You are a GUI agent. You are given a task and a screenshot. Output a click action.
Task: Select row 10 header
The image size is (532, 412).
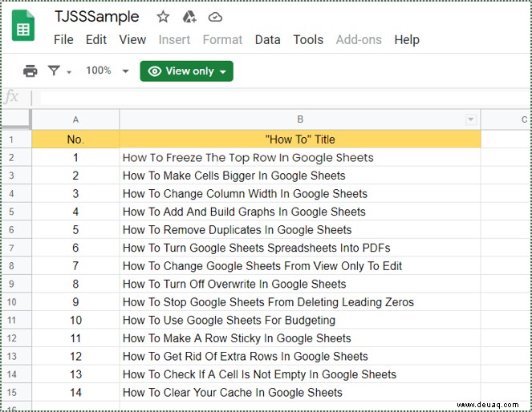click(x=16, y=302)
